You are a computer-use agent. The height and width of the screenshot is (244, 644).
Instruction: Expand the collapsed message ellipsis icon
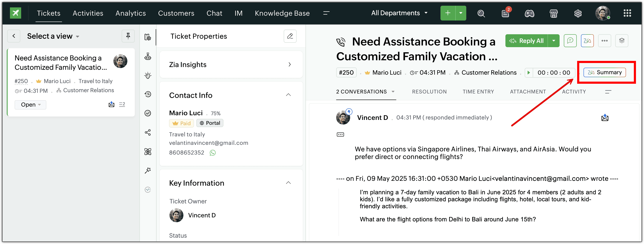[x=340, y=135]
